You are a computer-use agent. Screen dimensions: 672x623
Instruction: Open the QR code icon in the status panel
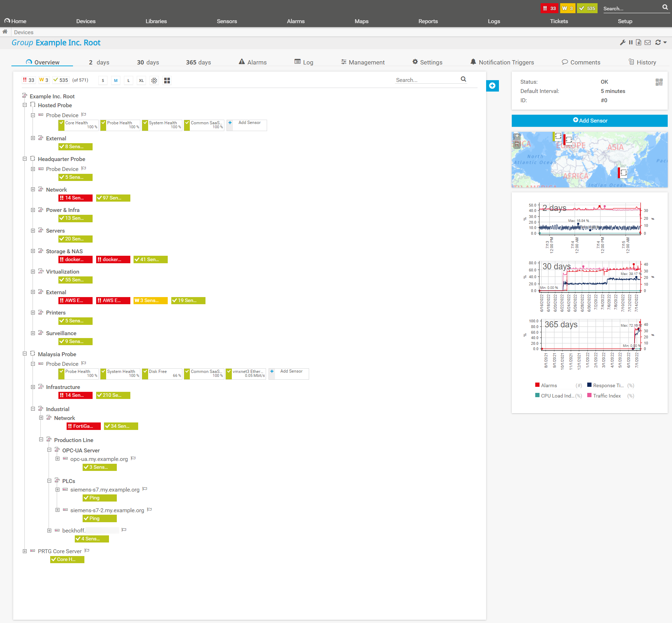pyautogui.click(x=659, y=82)
